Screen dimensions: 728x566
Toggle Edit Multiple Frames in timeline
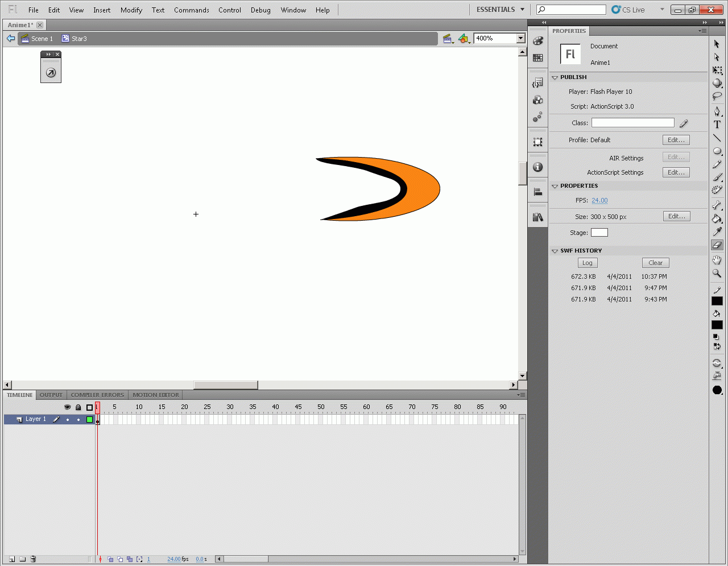(130, 559)
